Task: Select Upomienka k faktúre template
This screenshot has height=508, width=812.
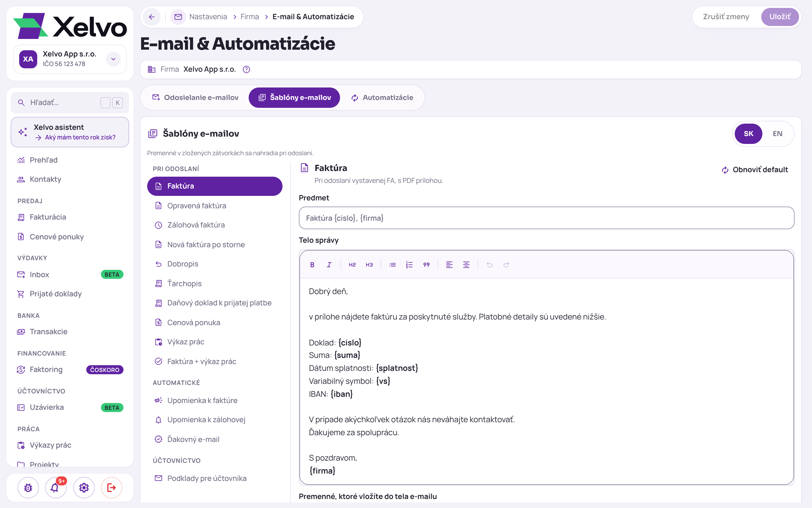Action: click(x=215, y=400)
